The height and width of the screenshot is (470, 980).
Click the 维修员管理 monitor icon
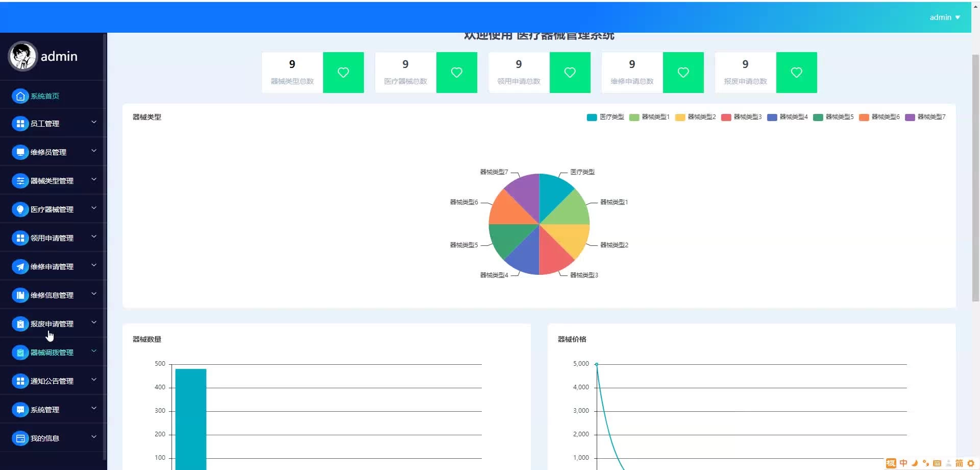coord(20,152)
